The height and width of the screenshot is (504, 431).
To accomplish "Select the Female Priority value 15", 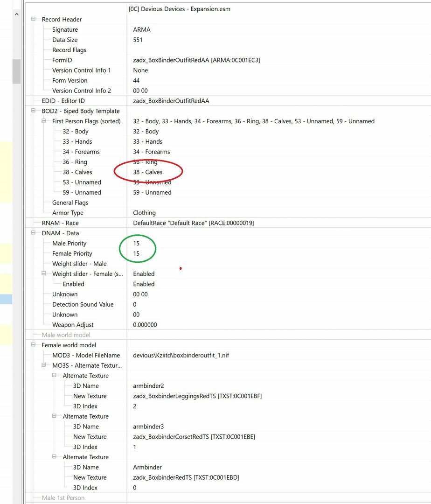I will (x=136, y=253).
